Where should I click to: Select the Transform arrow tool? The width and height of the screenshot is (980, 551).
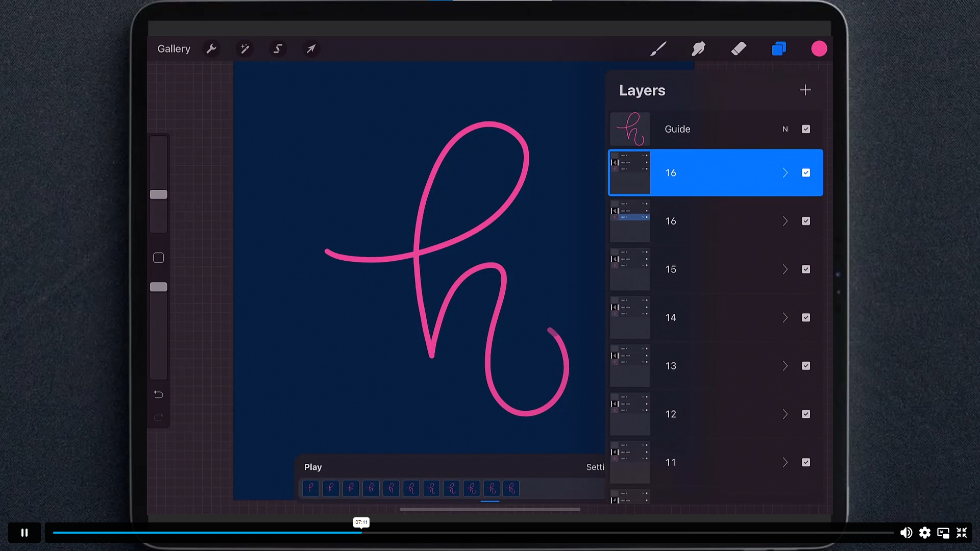(x=311, y=48)
